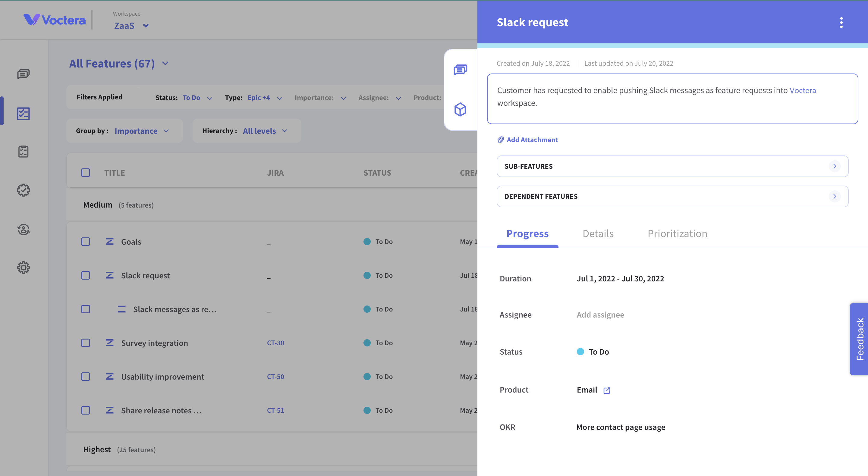Image resolution: width=868 pixels, height=476 pixels.
Task: Open the clipboard tasks sidebar icon
Action: 23,152
